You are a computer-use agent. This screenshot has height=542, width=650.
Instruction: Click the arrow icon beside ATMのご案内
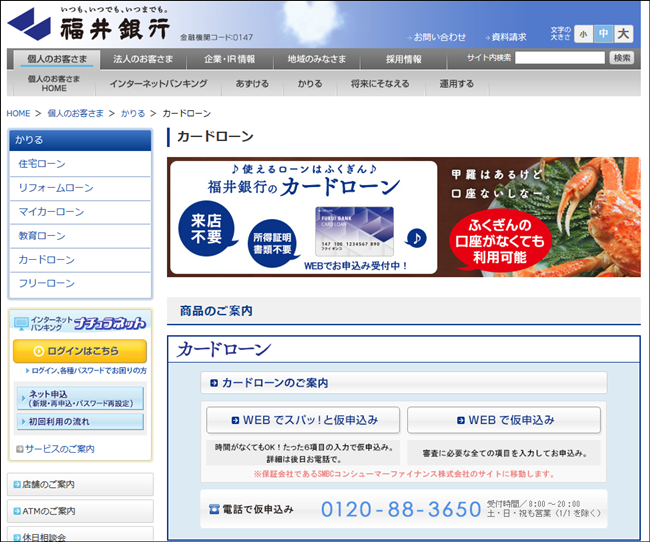(17, 511)
